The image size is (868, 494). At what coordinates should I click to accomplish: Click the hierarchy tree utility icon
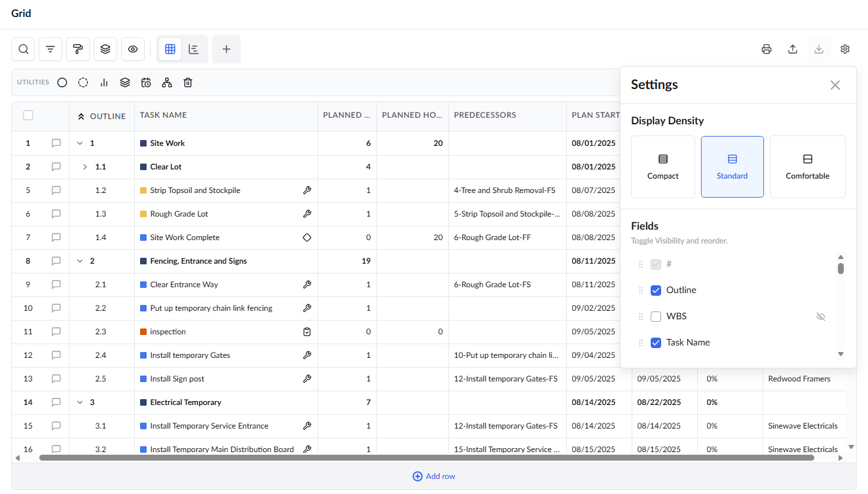pyautogui.click(x=167, y=82)
